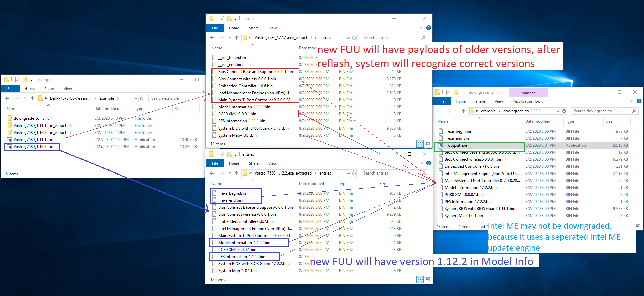
Task: Select Embedded Controller-1.0.6.bin in Vostro 1.11.1 entries window
Action: pyautogui.click(x=245, y=86)
